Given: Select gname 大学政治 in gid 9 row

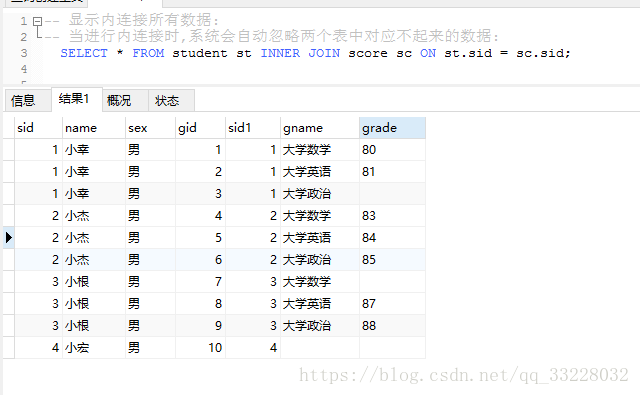Looking at the screenshot, I should coord(320,326).
